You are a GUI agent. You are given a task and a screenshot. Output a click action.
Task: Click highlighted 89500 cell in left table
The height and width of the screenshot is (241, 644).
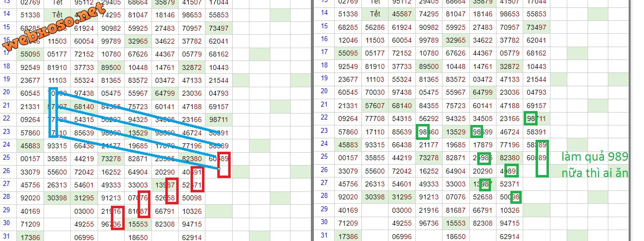[111, 66]
